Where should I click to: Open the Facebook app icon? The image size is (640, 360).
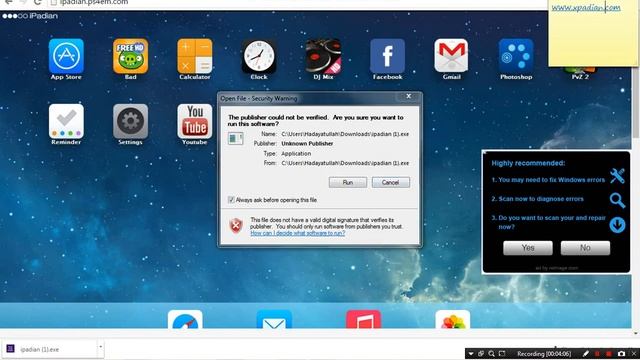tap(387, 56)
